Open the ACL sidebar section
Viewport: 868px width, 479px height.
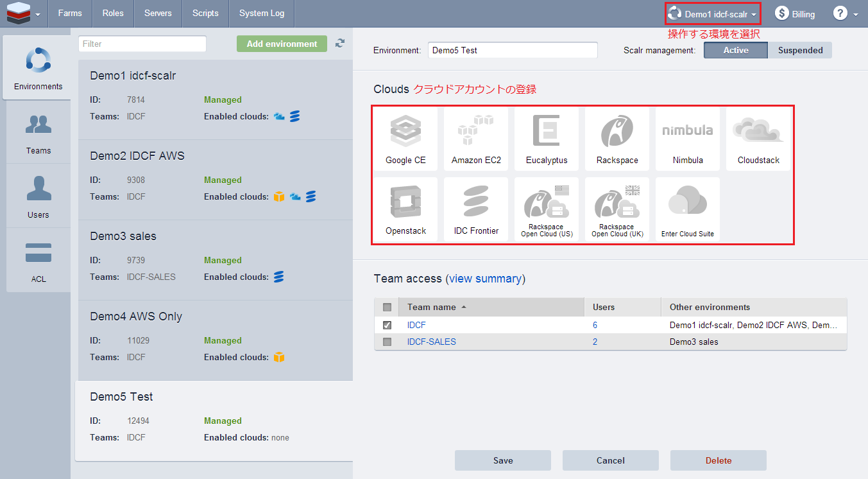(38, 260)
